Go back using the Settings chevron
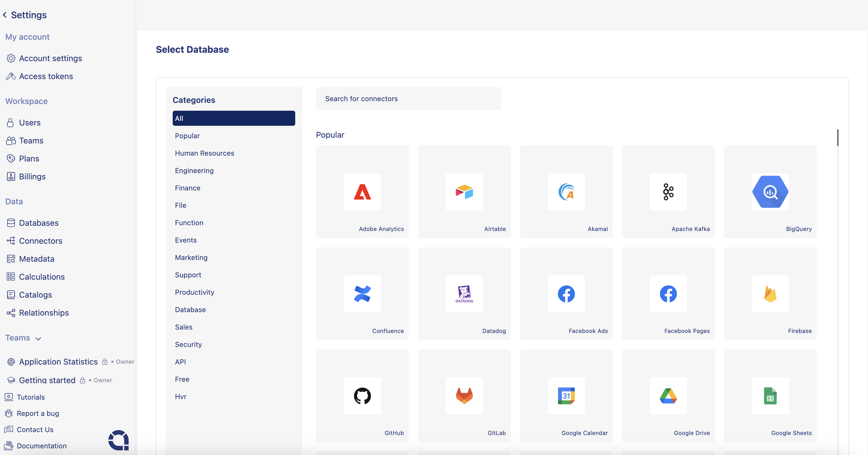The image size is (868, 455). [5, 15]
